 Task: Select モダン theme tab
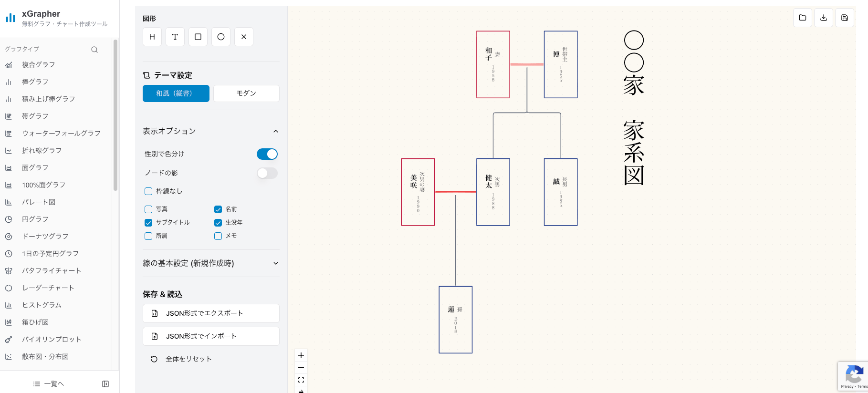click(246, 93)
